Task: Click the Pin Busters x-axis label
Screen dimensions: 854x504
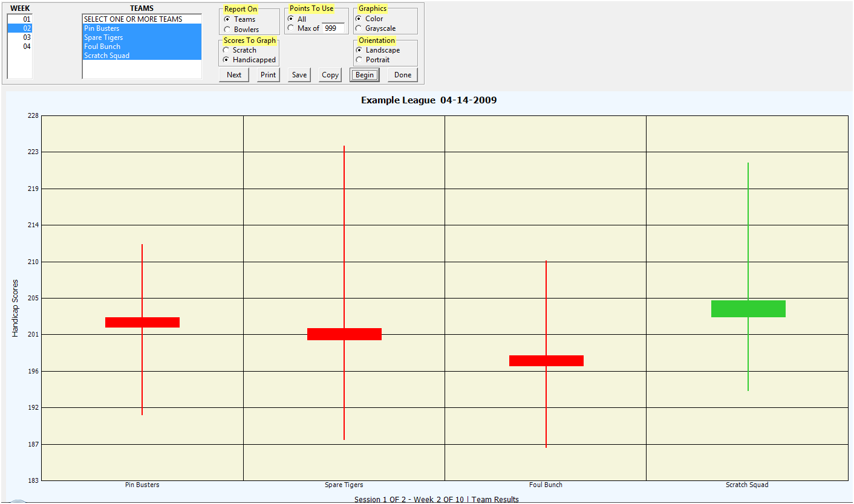Action: point(142,485)
